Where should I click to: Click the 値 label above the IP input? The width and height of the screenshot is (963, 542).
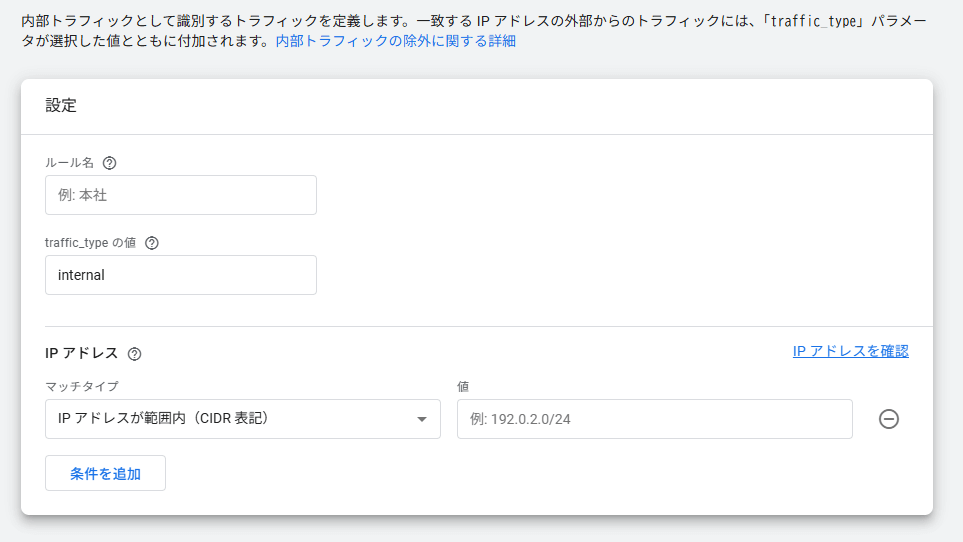[x=463, y=386]
